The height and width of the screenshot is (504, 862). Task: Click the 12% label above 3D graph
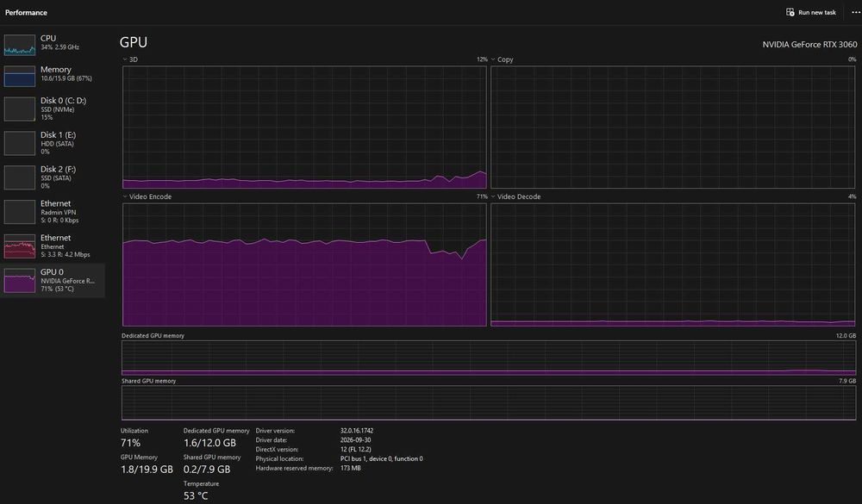click(482, 59)
